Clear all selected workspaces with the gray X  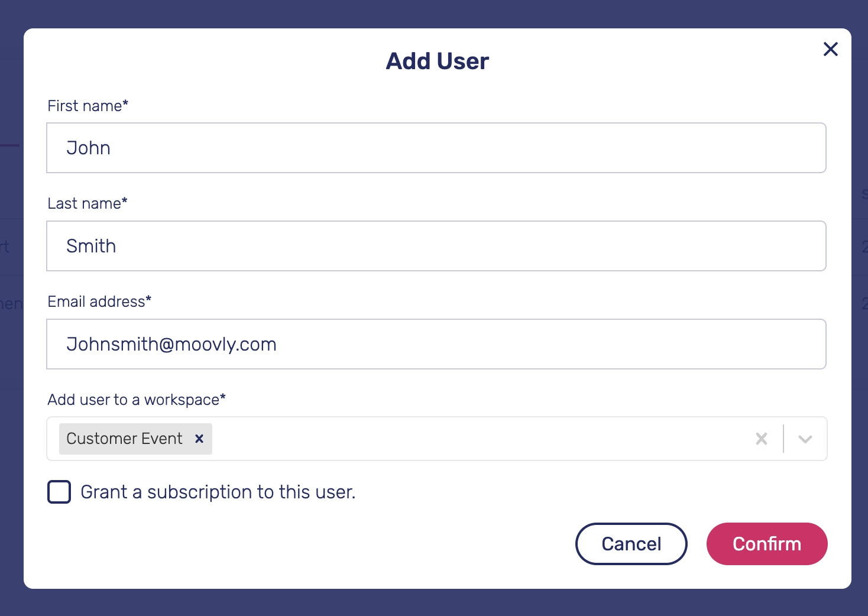pyautogui.click(x=762, y=439)
